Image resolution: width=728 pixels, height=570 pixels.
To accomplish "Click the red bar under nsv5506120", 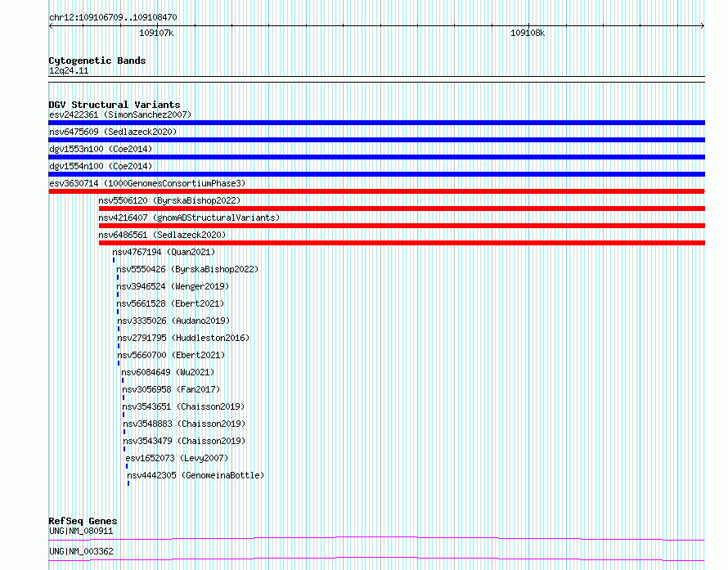I will 402,209.
